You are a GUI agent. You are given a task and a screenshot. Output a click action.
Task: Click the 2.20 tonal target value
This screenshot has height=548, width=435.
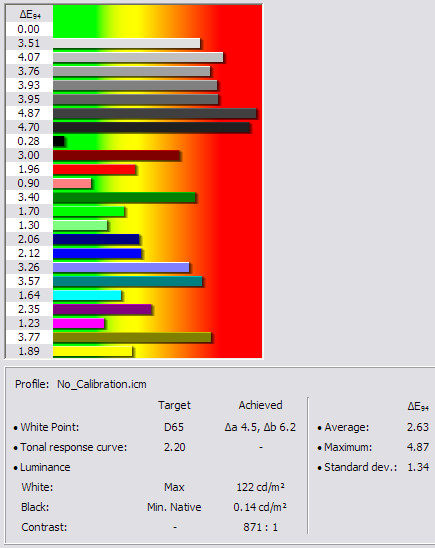(174, 447)
